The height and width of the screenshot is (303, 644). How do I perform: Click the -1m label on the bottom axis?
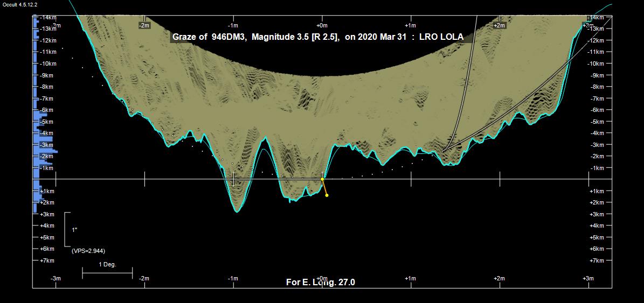coord(233,278)
